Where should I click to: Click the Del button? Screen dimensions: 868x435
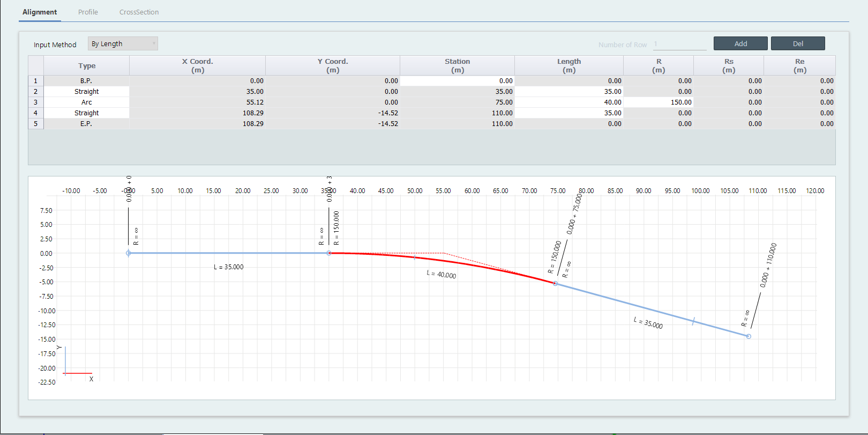tap(798, 43)
